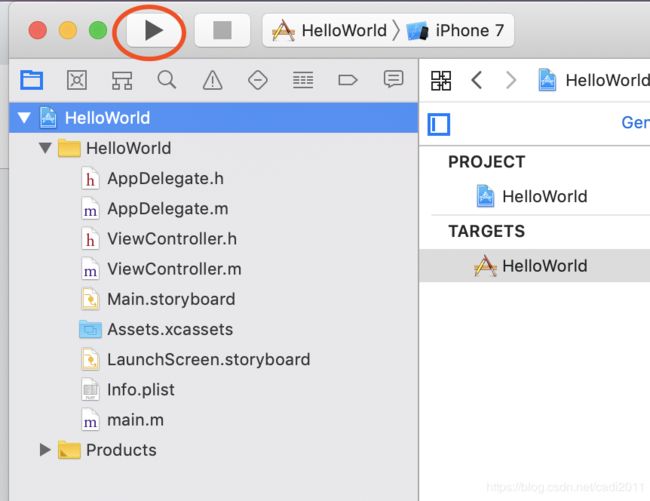This screenshot has width=650, height=501.
Task: Collapse the HelloWorld folder group
Action: point(45,148)
